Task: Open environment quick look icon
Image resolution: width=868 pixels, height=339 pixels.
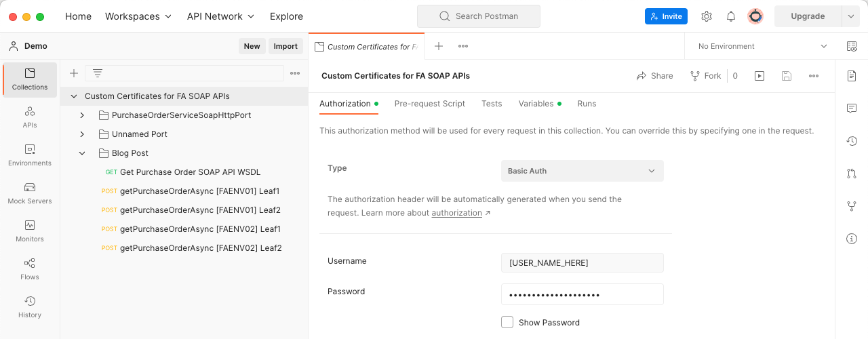Action: (x=852, y=46)
